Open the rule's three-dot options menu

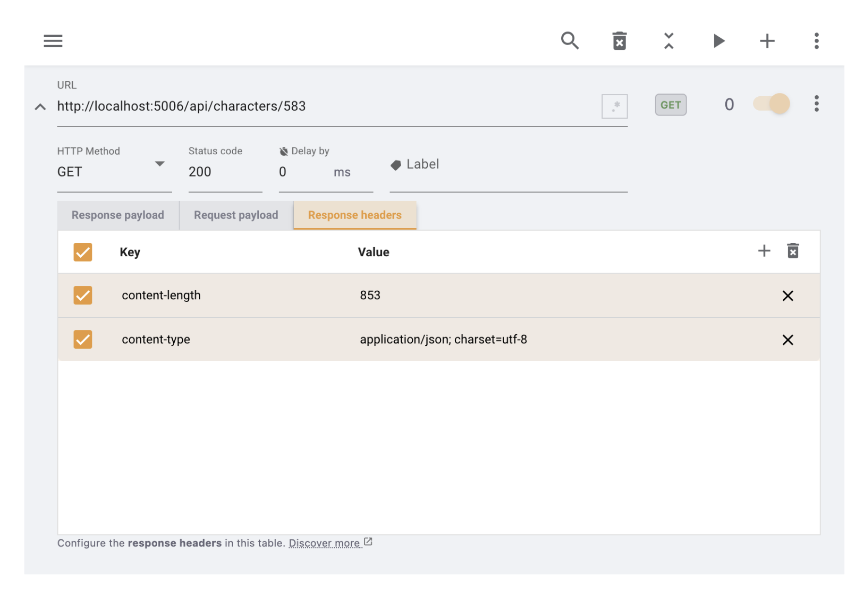816,104
